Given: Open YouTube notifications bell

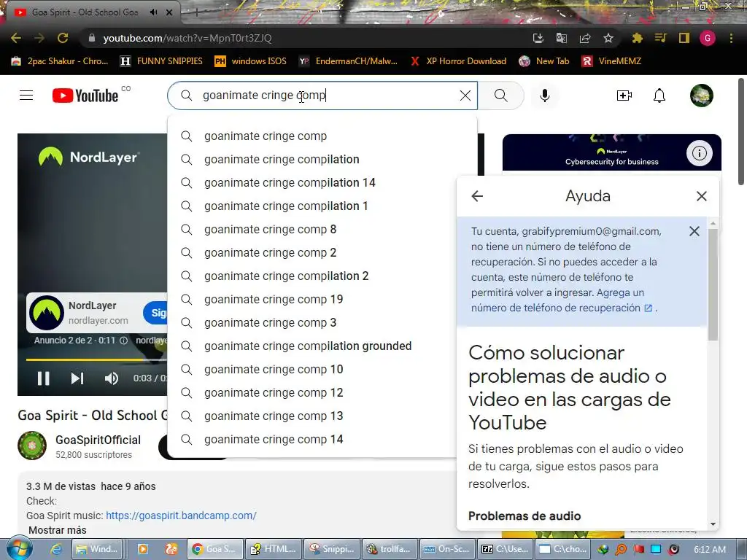Looking at the screenshot, I should [659, 96].
